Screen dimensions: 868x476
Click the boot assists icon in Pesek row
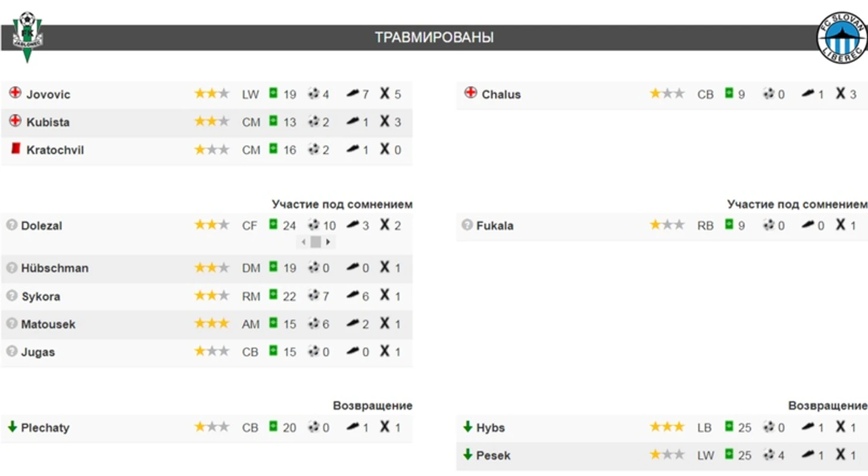[x=807, y=455]
